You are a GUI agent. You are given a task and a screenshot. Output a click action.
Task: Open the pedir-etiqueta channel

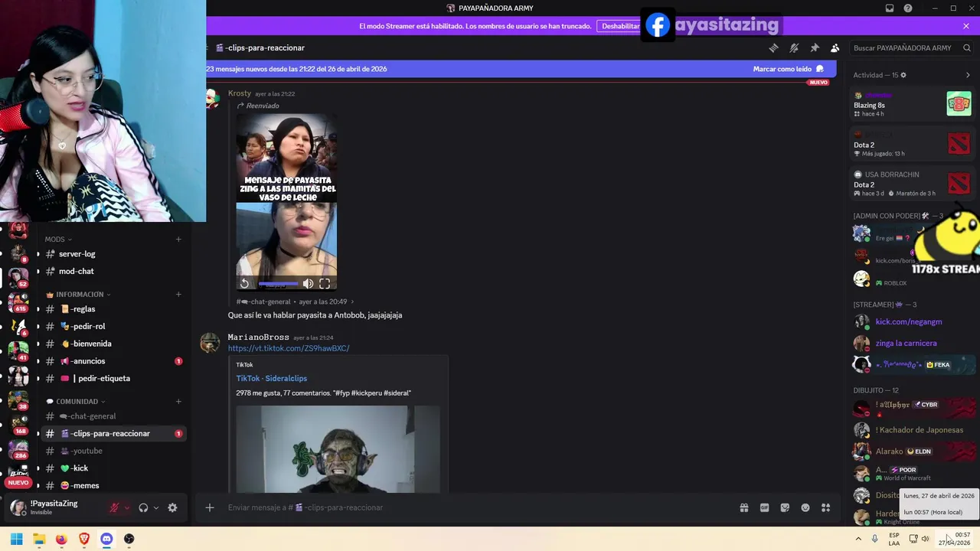tap(113, 379)
